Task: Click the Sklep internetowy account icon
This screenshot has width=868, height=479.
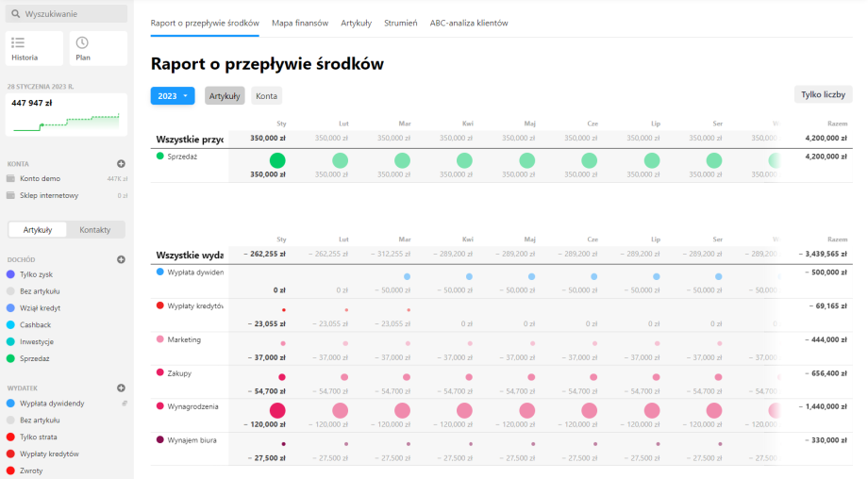Action: 11,195
